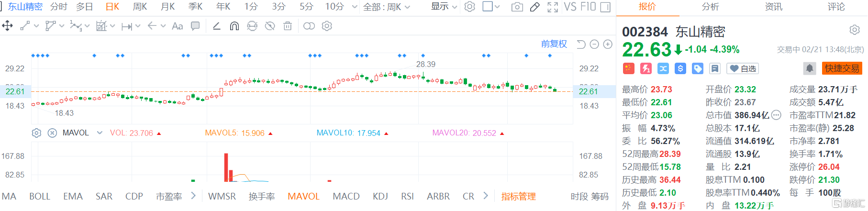Zoom out chart with minus icon
The height and width of the screenshot is (211, 868).
(x=594, y=44)
